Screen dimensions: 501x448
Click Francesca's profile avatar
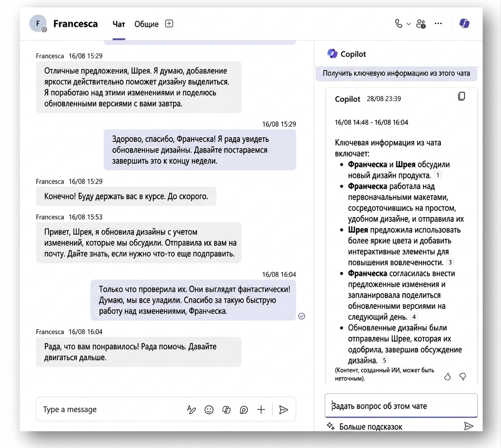[38, 23]
